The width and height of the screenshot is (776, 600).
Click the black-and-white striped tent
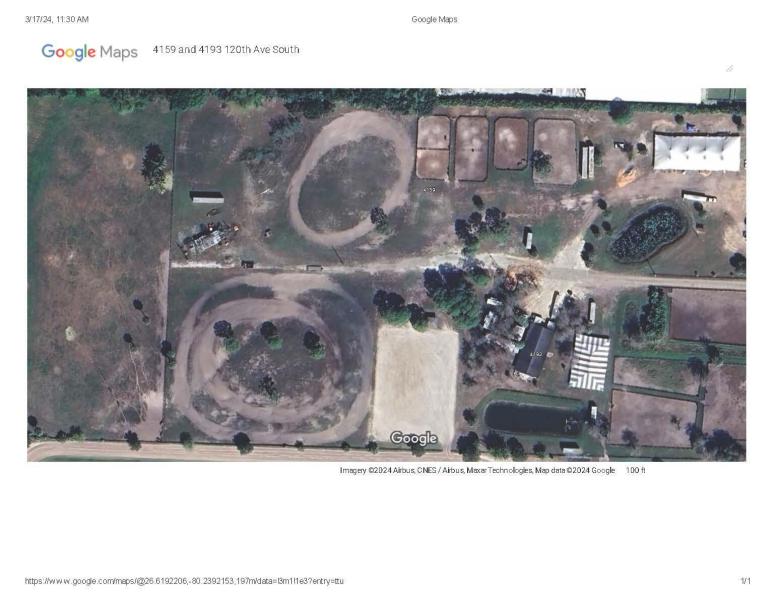(589, 362)
